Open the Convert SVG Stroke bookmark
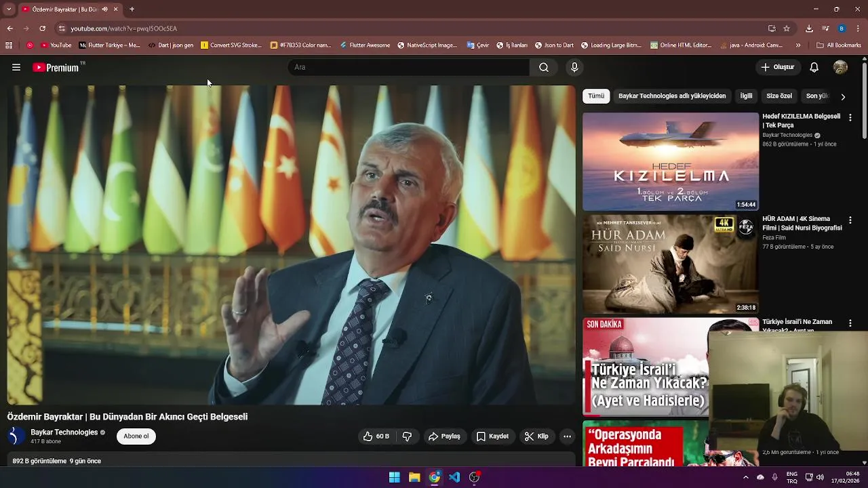The width and height of the screenshot is (868, 488). tap(231, 45)
